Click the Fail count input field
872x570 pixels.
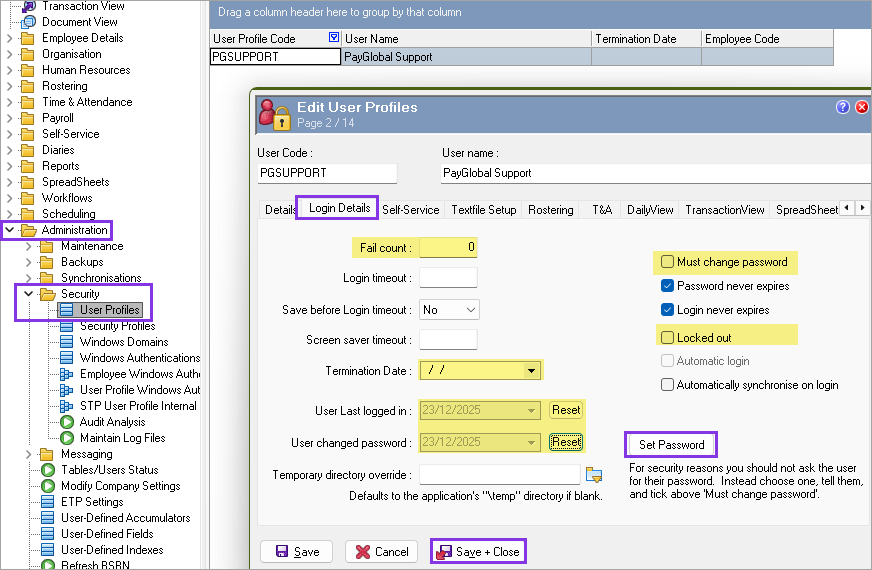tap(448, 247)
